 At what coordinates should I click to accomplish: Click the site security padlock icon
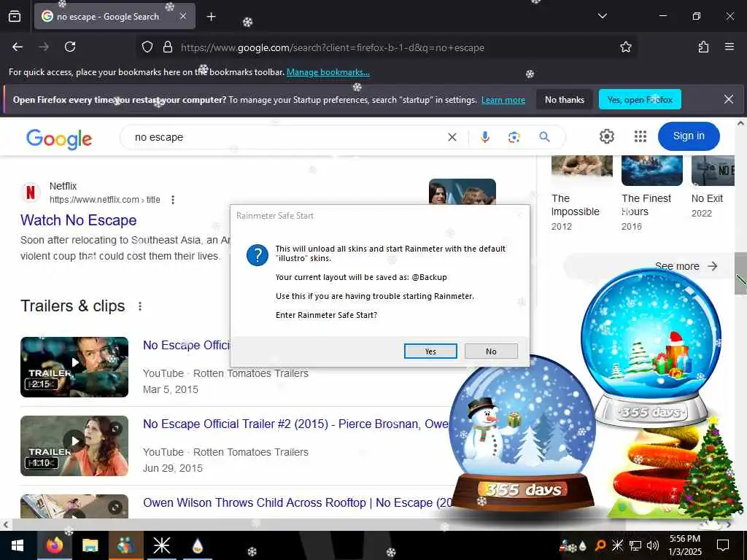pos(167,47)
